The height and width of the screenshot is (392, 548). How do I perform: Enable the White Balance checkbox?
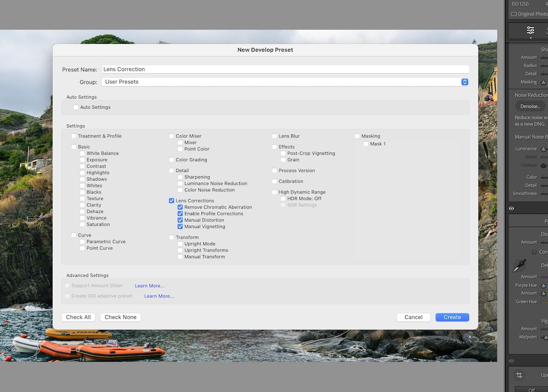[x=83, y=154]
